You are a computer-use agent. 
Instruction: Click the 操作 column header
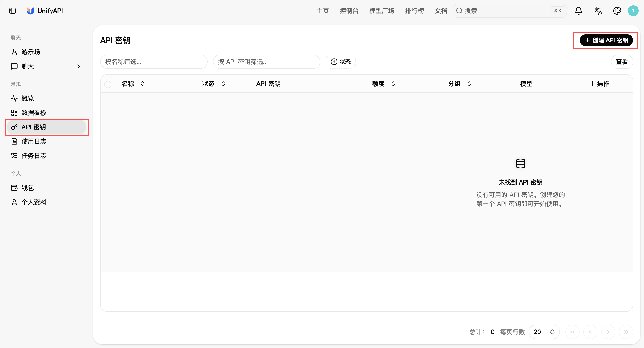coord(603,83)
